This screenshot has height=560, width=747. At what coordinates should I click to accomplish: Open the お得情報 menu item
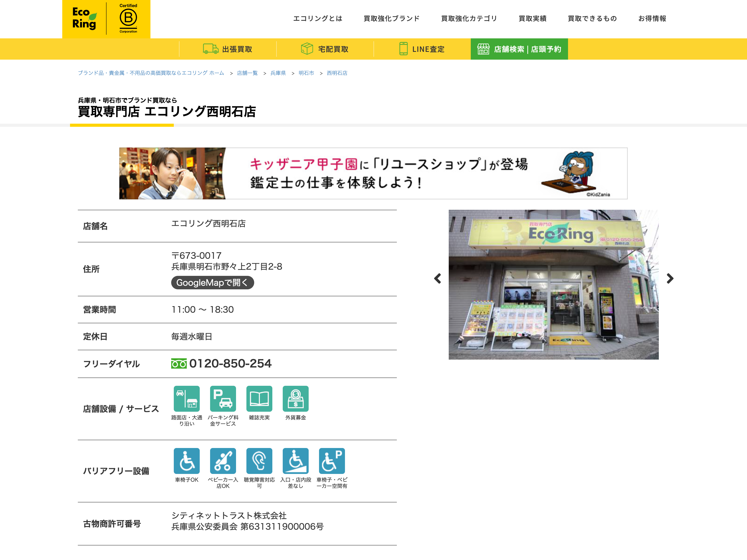point(652,19)
